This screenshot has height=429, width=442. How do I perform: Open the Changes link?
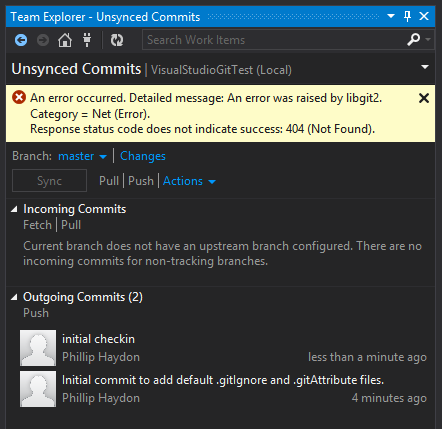[143, 156]
